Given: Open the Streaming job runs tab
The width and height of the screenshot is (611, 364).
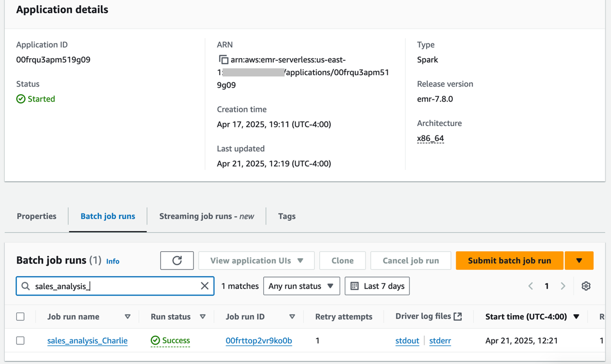Looking at the screenshot, I should click(206, 216).
